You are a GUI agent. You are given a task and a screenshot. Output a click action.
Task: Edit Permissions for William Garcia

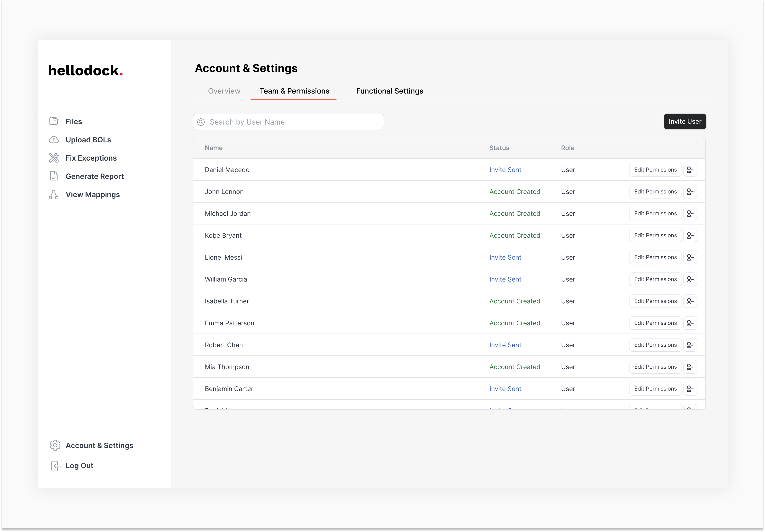(655, 279)
